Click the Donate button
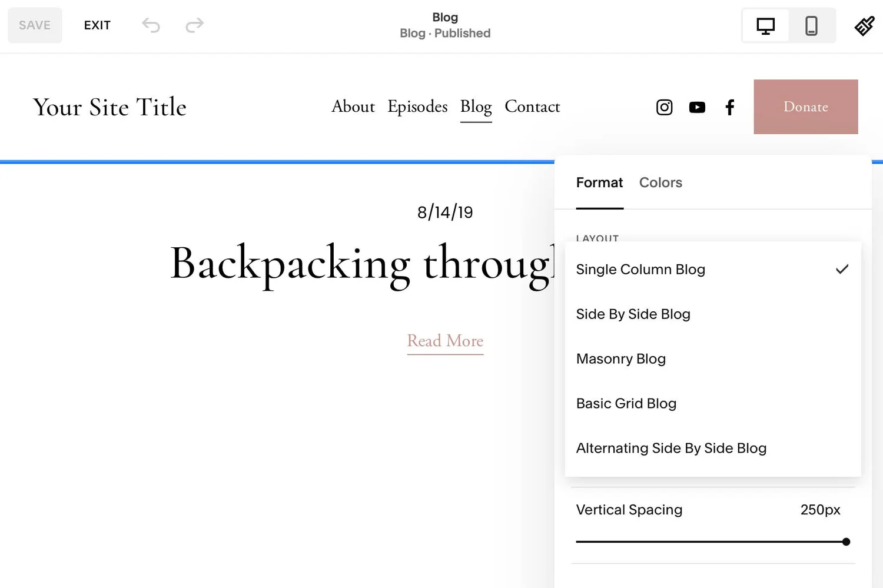 805,107
